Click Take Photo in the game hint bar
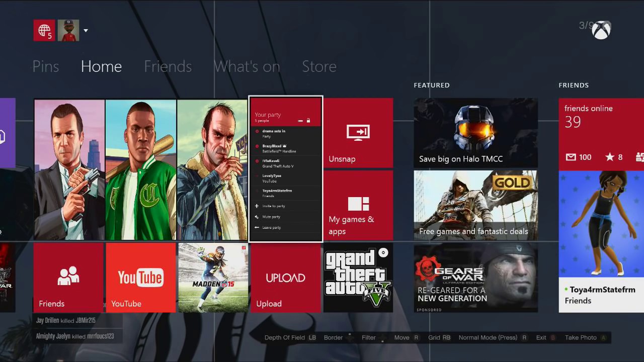Viewport: 644px width, 362px height. pos(586,338)
